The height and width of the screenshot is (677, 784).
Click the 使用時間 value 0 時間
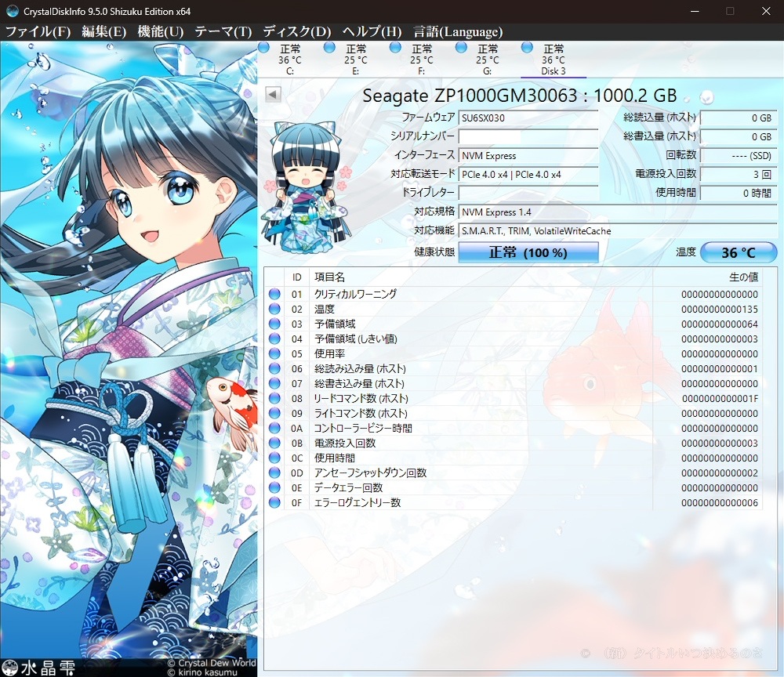coord(739,193)
